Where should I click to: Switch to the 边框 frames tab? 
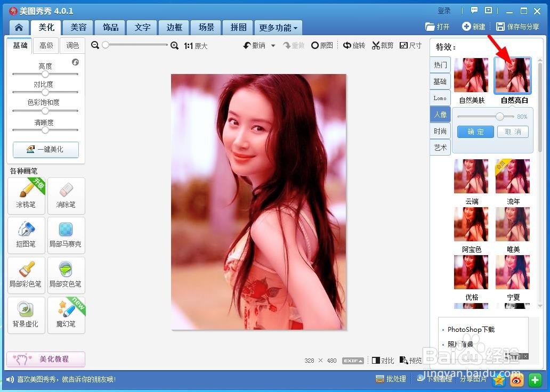click(174, 27)
